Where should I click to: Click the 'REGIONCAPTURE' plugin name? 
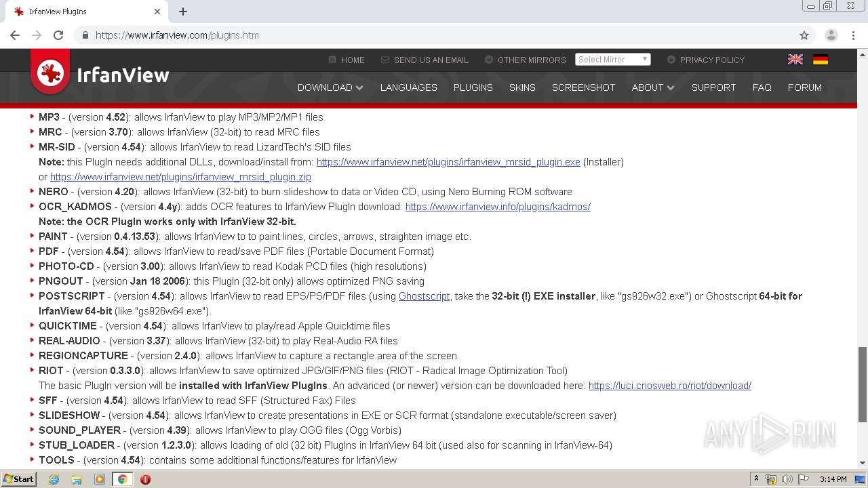click(83, 356)
